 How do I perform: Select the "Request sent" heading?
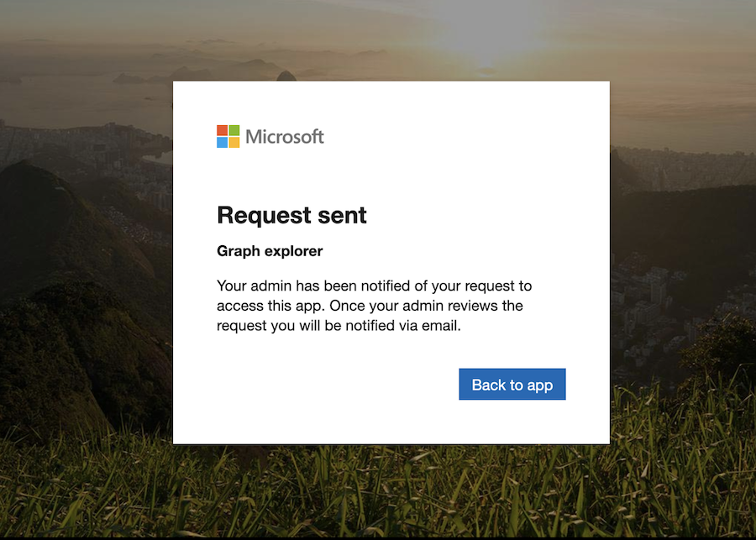[x=291, y=215]
